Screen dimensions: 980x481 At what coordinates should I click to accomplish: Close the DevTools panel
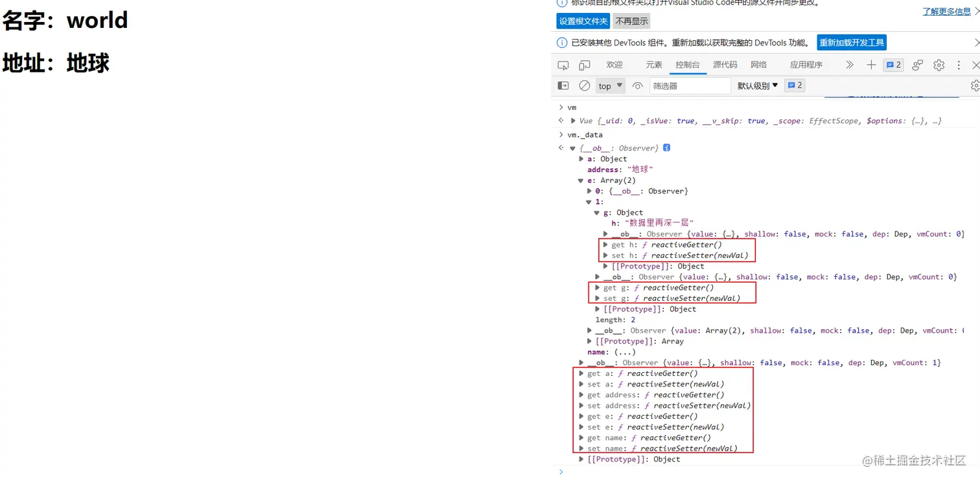click(975, 65)
